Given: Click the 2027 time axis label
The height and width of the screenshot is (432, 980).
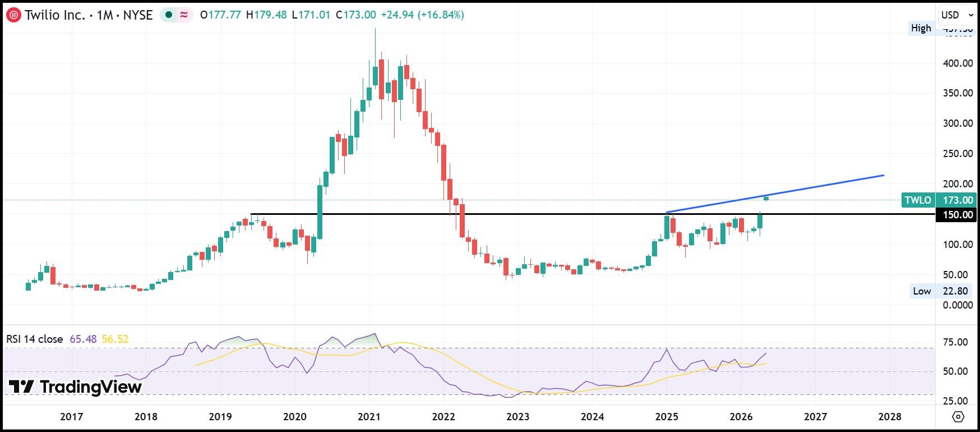Looking at the screenshot, I should tap(815, 416).
